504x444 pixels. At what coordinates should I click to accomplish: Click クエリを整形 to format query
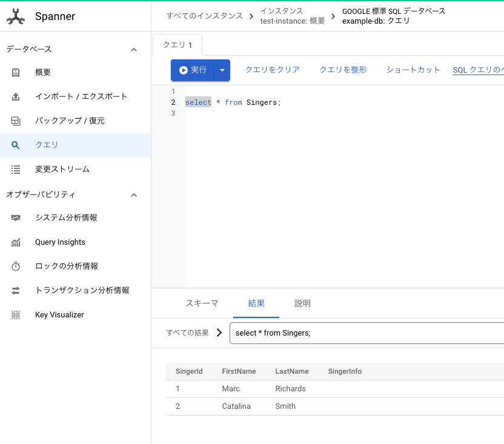coord(343,70)
